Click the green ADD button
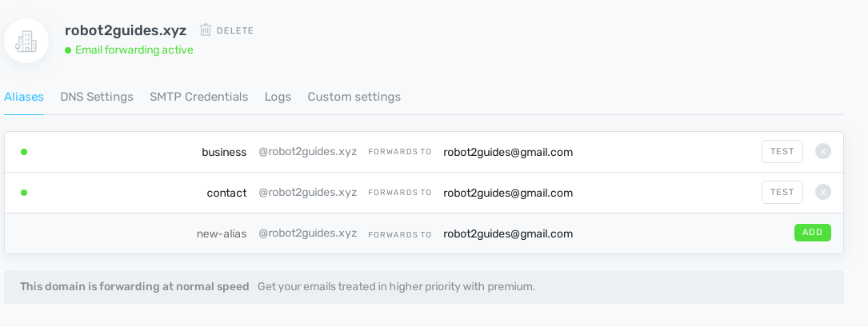 click(812, 233)
